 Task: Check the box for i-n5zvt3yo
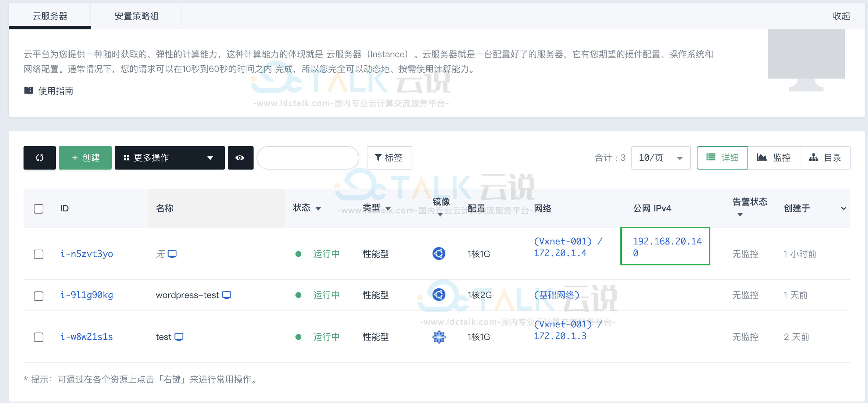pyautogui.click(x=39, y=254)
